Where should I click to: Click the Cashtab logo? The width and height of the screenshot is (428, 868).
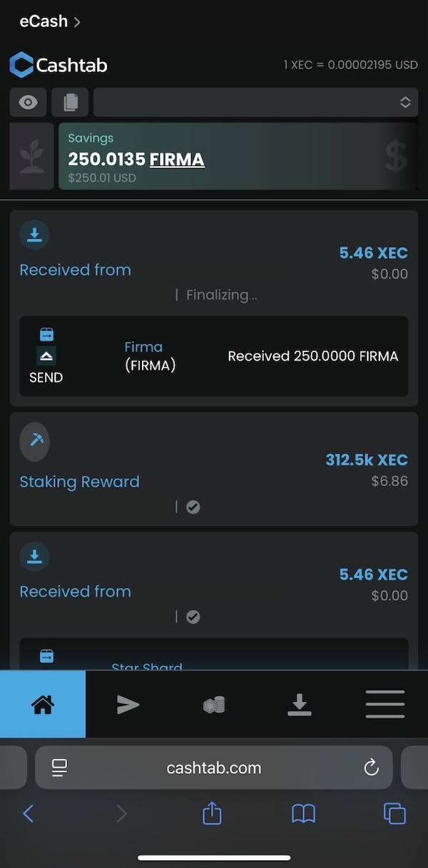[x=58, y=66]
